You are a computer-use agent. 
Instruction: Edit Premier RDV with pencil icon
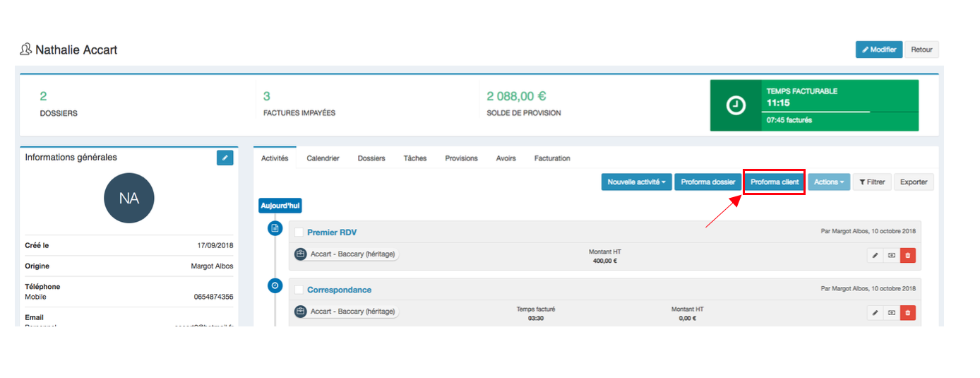tap(875, 255)
